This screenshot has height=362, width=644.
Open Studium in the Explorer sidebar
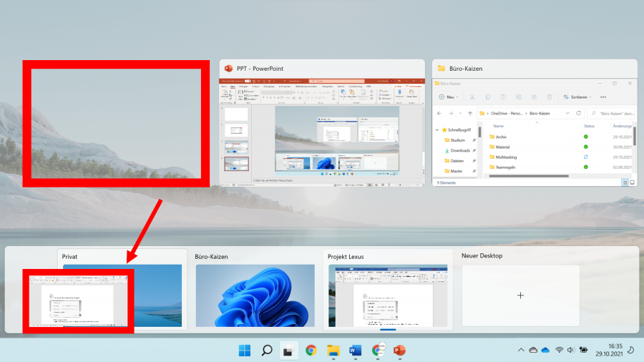point(457,140)
